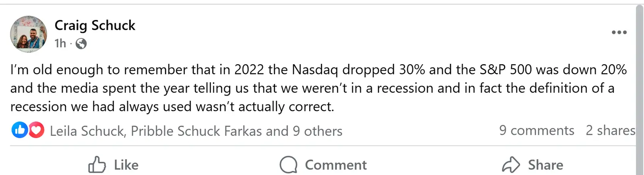Click the 1h post timestamp

60,43
